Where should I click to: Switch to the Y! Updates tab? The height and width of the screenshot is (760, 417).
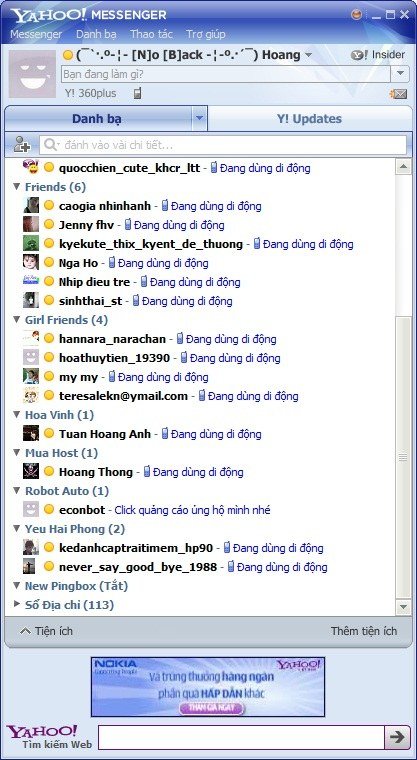[x=309, y=119]
